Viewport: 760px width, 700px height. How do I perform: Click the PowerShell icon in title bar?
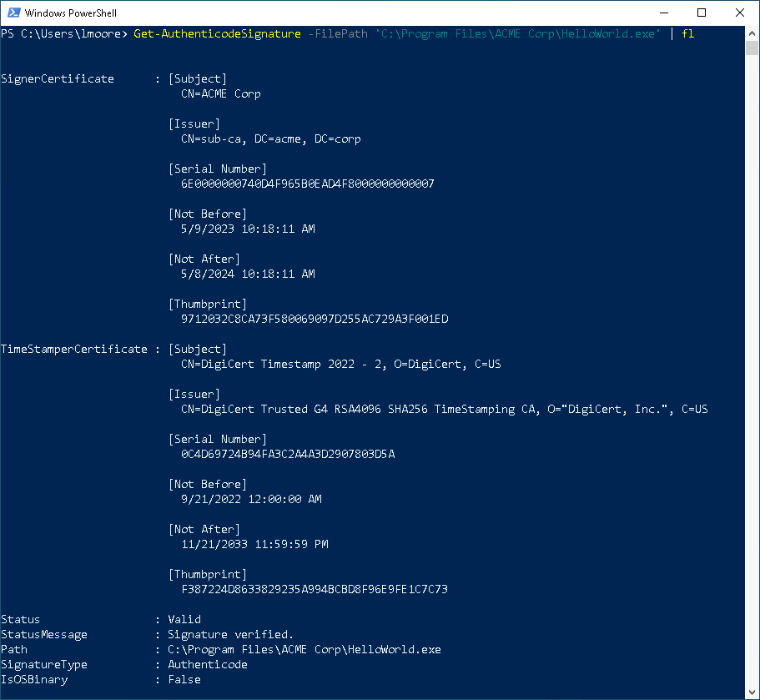13,13
